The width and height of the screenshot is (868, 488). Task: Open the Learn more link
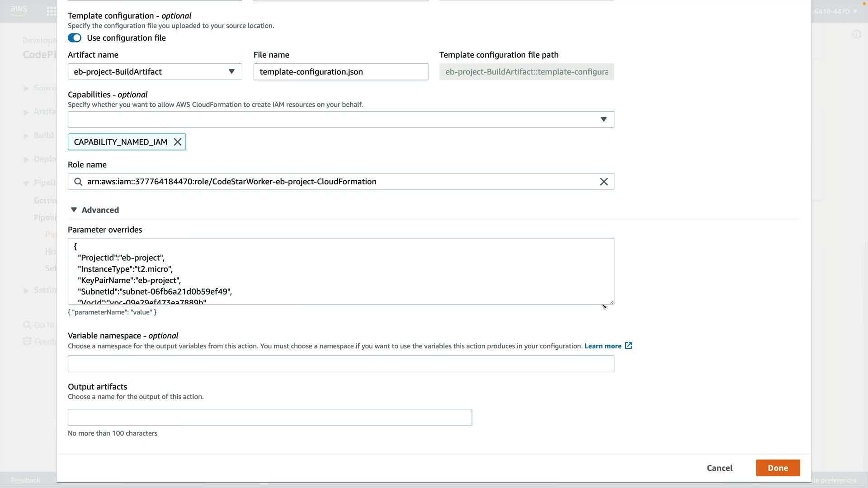[x=603, y=346]
